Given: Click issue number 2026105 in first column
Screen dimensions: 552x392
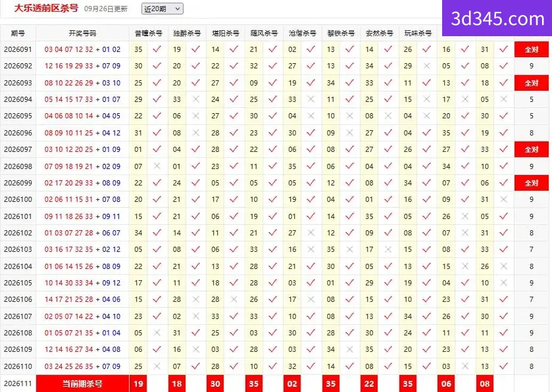Looking at the screenshot, I should click(x=18, y=283).
